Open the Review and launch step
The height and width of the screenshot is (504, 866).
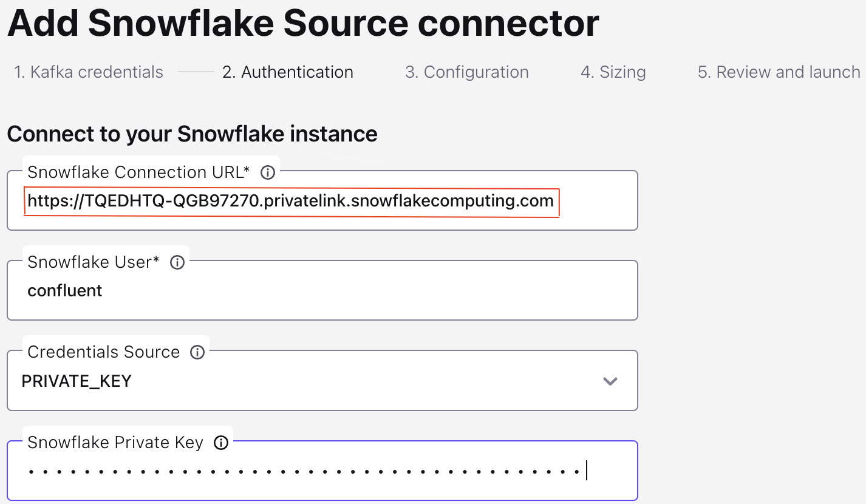coord(779,72)
